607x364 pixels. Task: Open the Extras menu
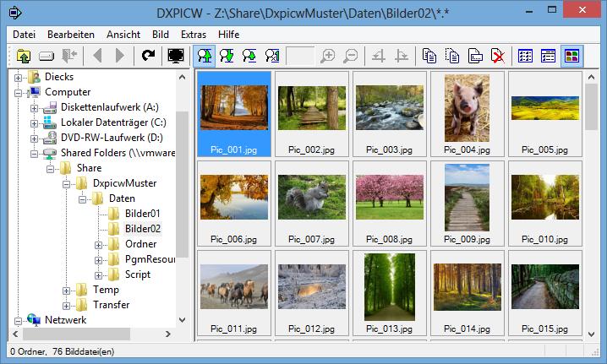[193, 34]
